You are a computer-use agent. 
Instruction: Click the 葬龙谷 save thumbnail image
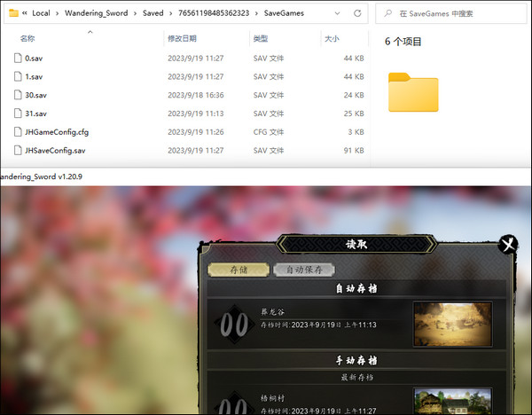(452, 325)
